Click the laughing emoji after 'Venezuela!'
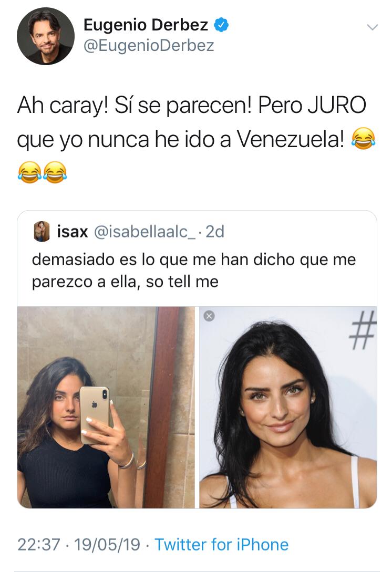Image resolution: width=392 pixels, height=572 pixels. [363, 139]
